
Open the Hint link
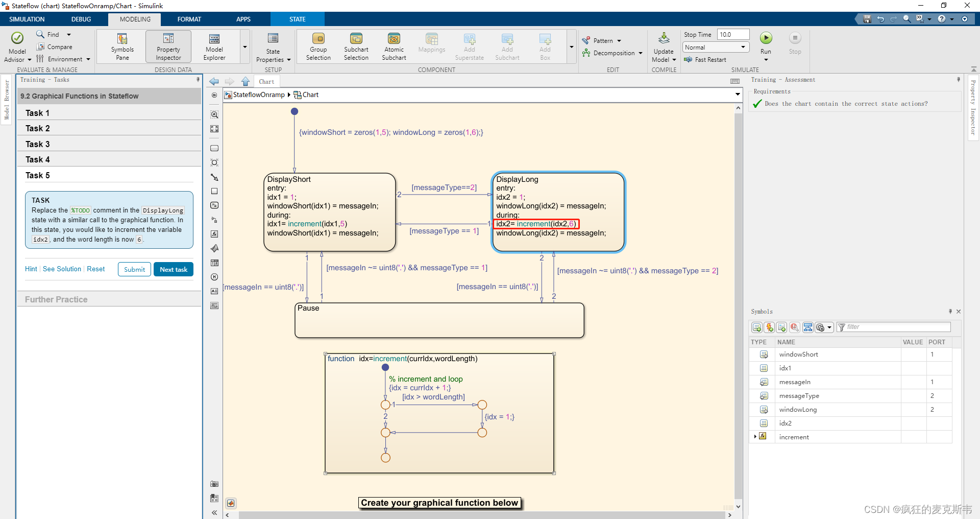[x=31, y=269]
